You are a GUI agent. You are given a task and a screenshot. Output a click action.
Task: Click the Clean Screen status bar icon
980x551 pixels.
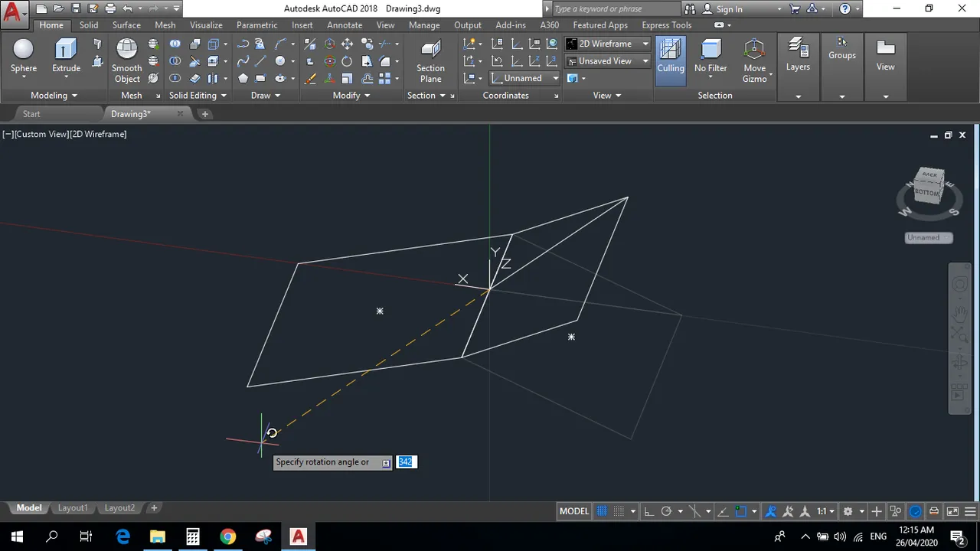coord(952,511)
